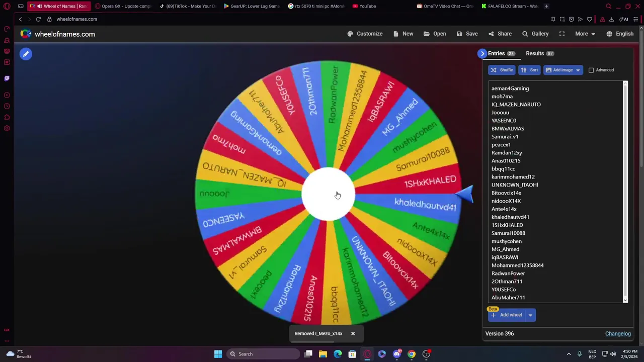Screen dimensions: 644x362
Task: Open the English language selector
Action: pos(620,34)
